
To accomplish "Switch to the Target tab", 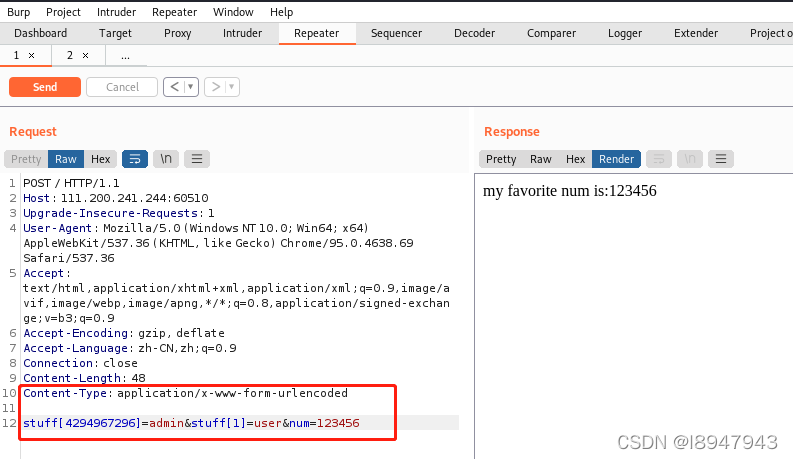I will click(x=115, y=33).
